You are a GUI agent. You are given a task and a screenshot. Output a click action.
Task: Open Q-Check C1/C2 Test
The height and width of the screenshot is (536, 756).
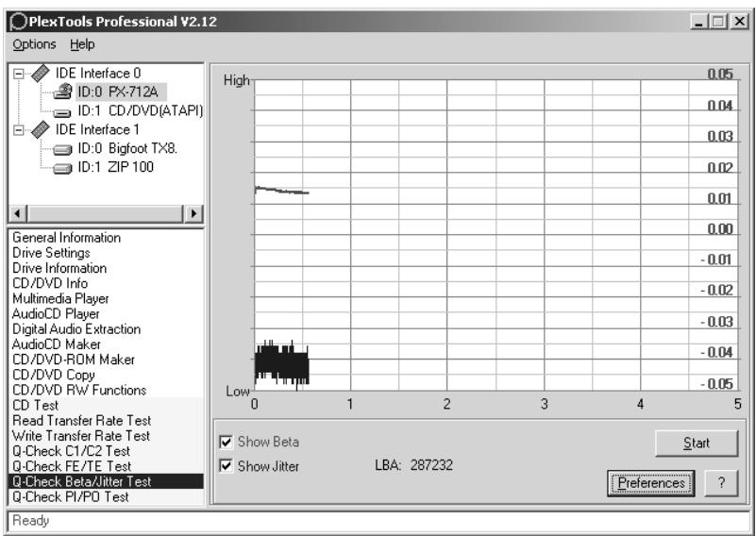click(x=72, y=451)
